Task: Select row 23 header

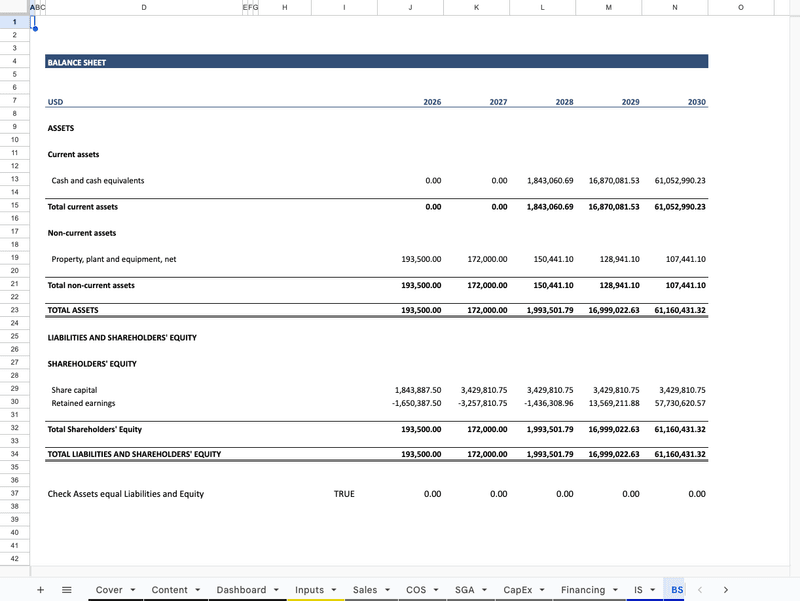Action: 15,311
